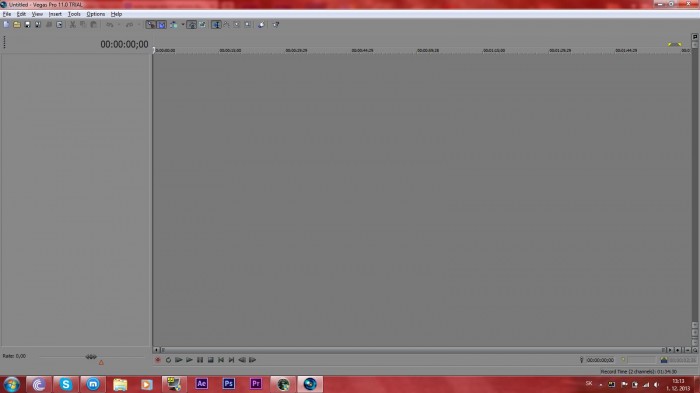
Task: Click the Stop transport button
Action: [210, 360]
